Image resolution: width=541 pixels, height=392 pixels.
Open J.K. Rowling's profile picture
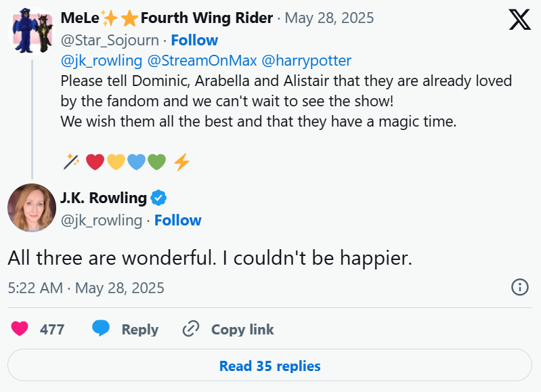(x=32, y=208)
